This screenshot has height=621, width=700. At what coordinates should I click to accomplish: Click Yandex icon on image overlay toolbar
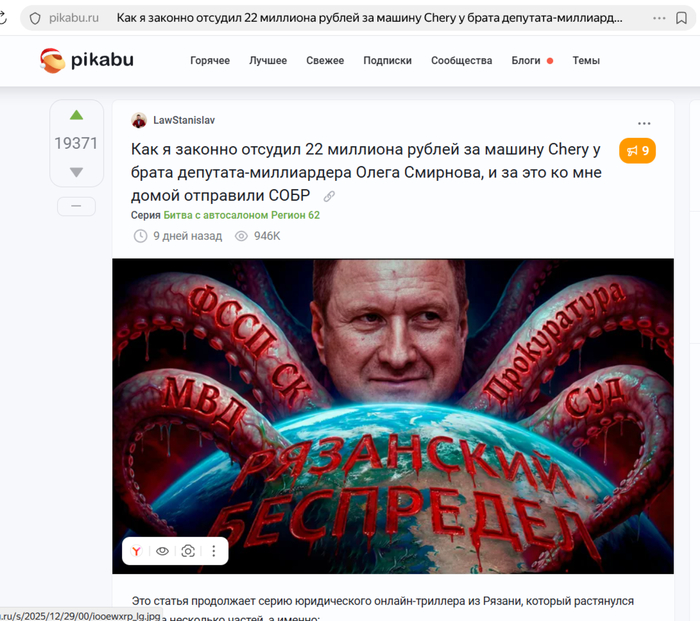[x=136, y=551]
